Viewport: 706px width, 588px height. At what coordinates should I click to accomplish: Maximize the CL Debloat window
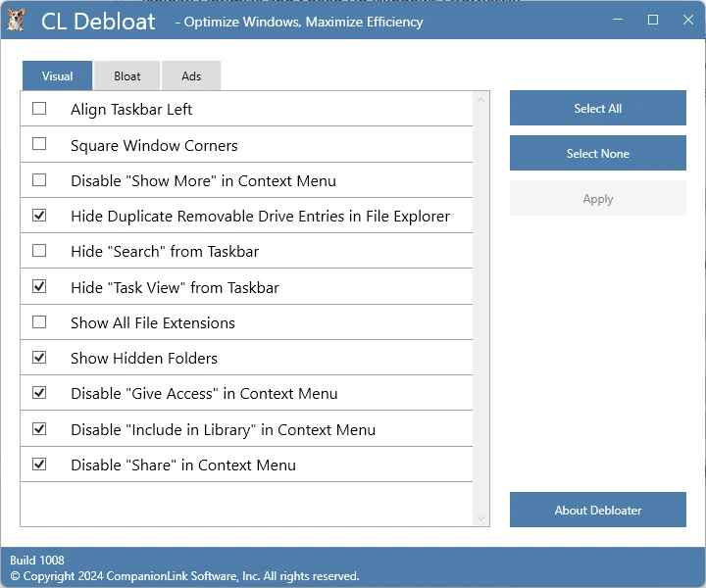pyautogui.click(x=652, y=20)
